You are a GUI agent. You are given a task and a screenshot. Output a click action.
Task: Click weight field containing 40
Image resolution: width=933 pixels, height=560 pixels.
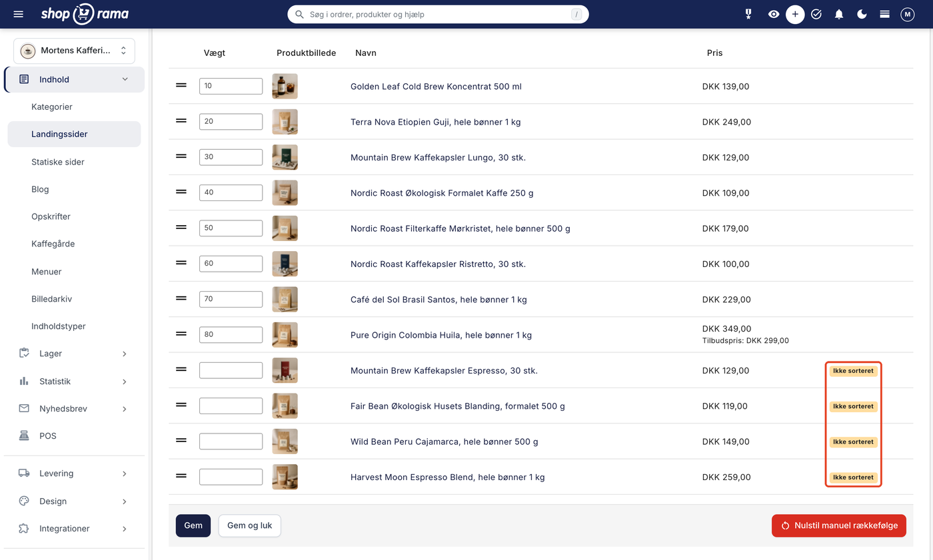[x=231, y=193]
